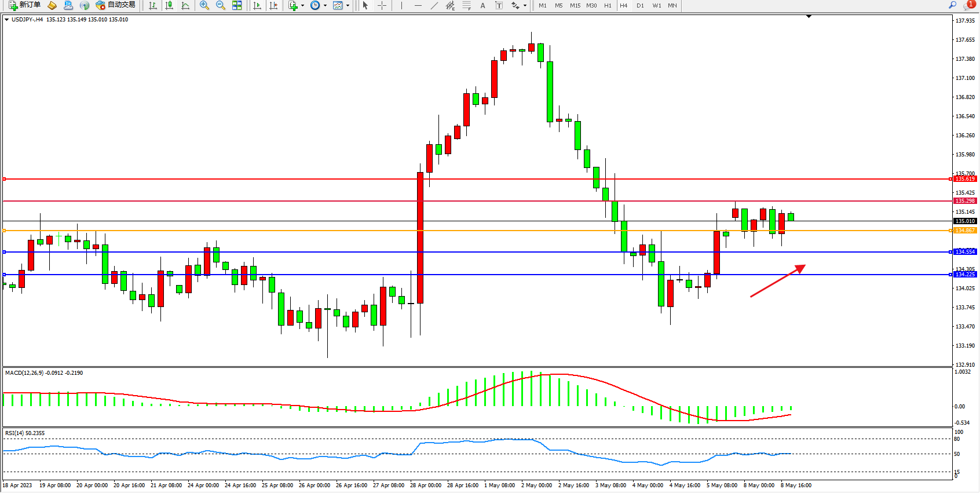Select the Fibonacci retracement tool
This screenshot has width=980, height=493.
[x=467, y=5]
